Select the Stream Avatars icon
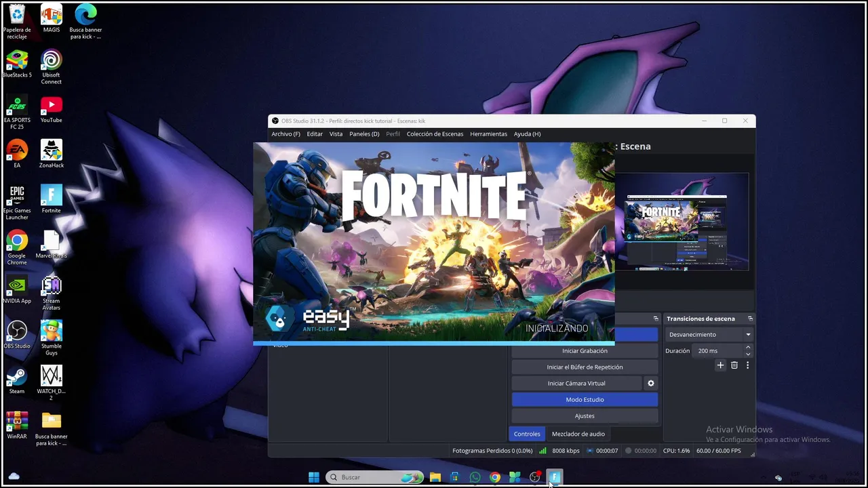Screen dimensions: 868x488 [51, 293]
